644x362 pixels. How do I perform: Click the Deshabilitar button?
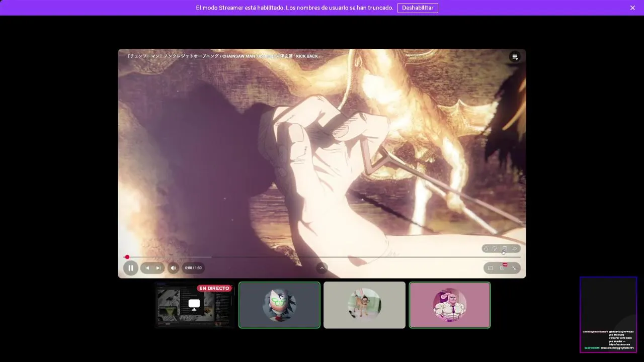pos(418,8)
